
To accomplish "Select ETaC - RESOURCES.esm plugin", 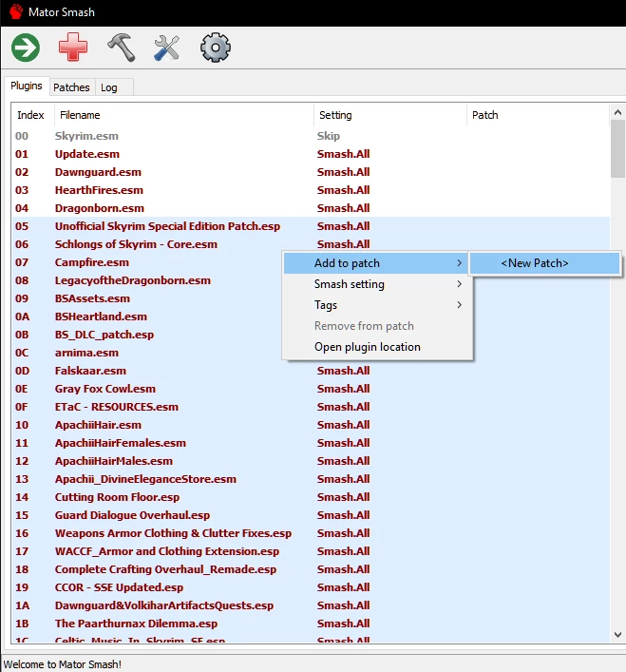I will pos(312,407).
